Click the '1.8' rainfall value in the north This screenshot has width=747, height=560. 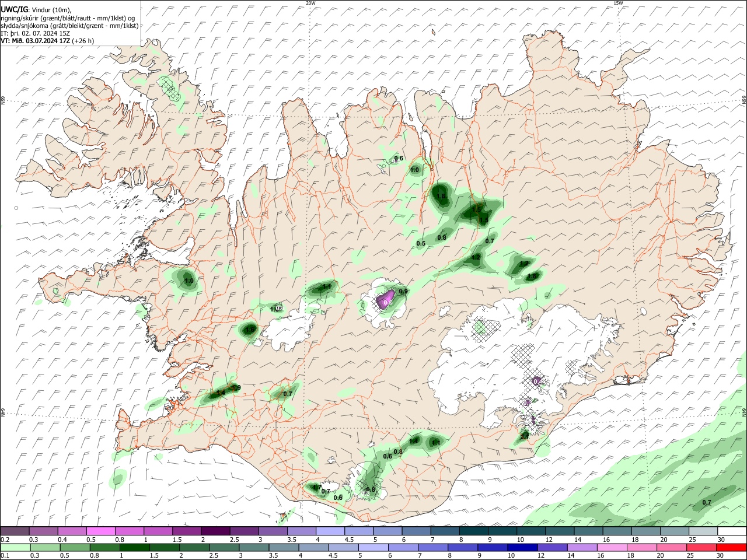click(x=441, y=197)
